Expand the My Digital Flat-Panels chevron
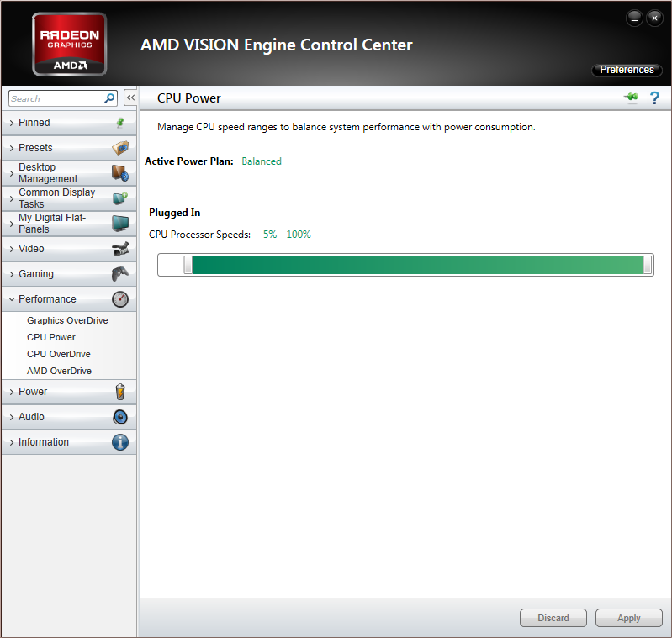The image size is (672, 638). pos(12,224)
